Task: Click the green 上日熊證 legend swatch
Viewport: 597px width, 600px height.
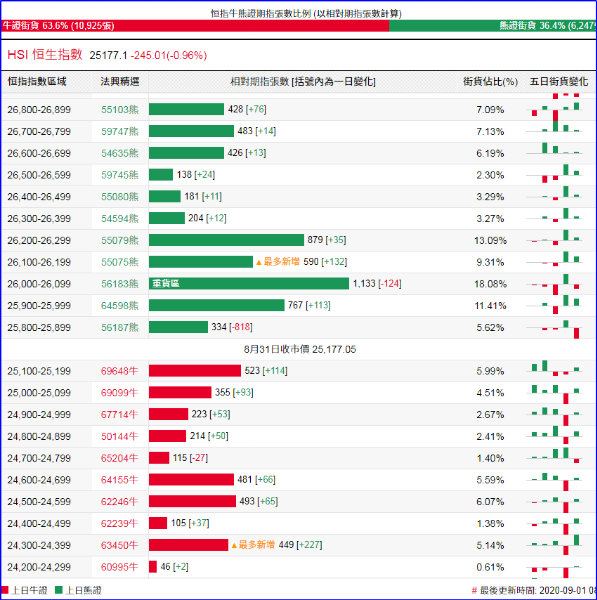Action: click(59, 590)
